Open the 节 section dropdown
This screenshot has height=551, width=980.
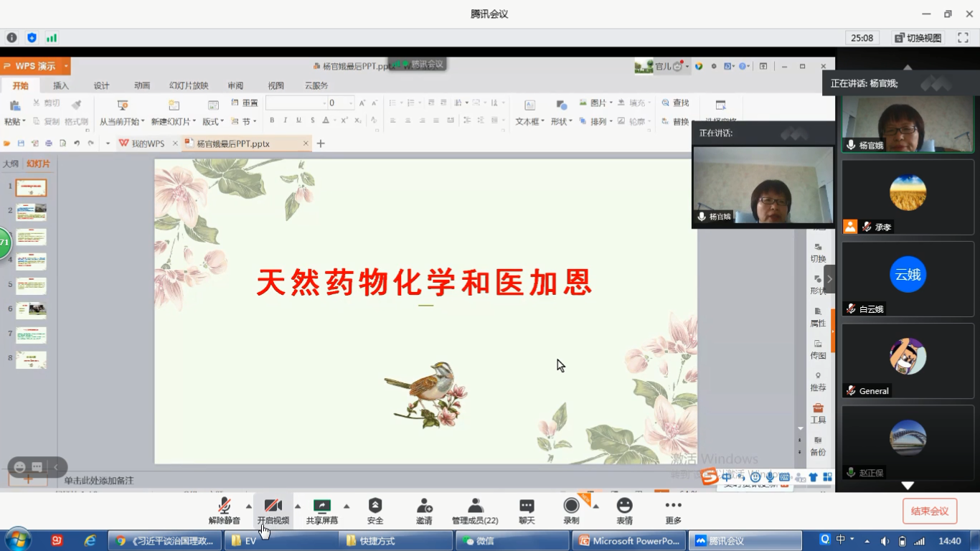(x=245, y=121)
